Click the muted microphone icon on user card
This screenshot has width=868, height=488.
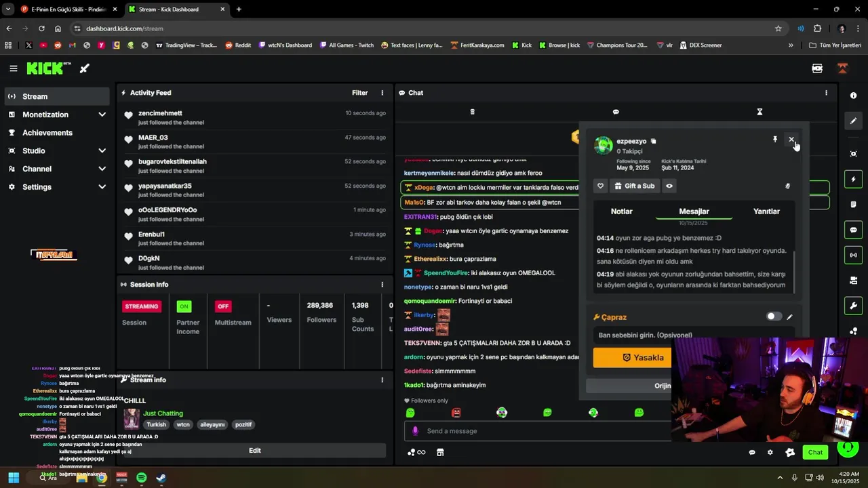click(x=787, y=186)
